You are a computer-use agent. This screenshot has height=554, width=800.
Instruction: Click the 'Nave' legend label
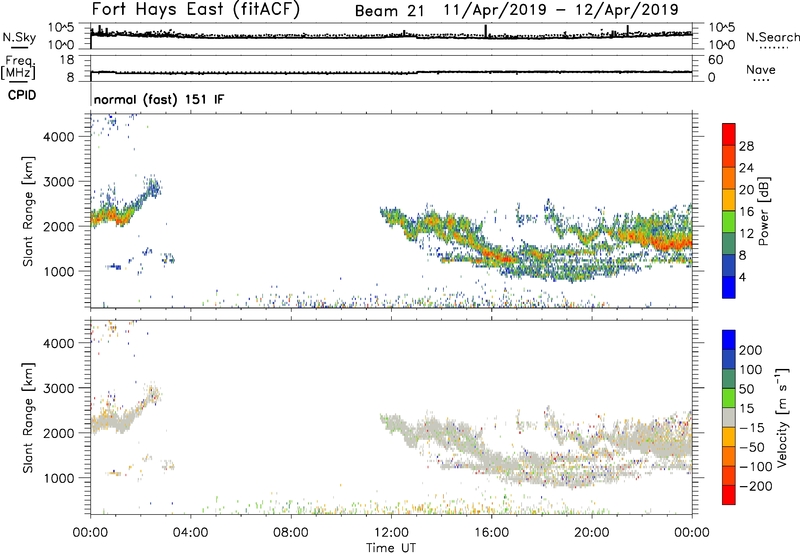coord(761,70)
